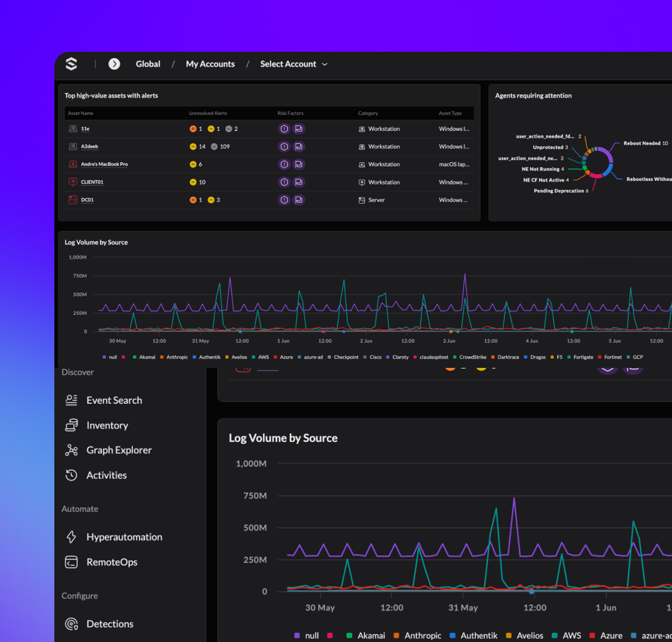The image size is (672, 642).
Task: Click the Hyperautomation lightning icon
Action: [x=71, y=537]
